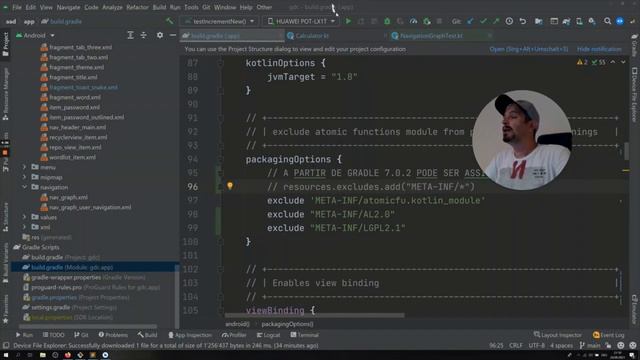Viewport: 640px width, 360px height.
Task: Open Run tool window at bottom
Action: 24,335
